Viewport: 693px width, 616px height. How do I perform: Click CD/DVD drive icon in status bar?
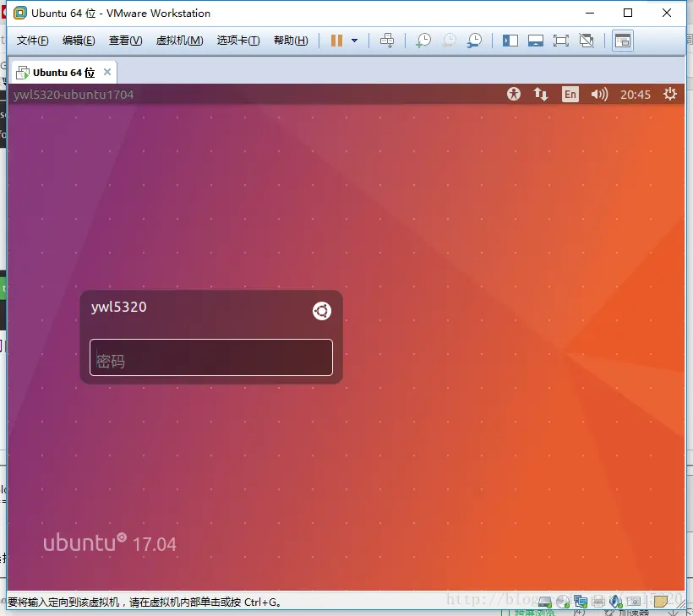click(x=563, y=602)
